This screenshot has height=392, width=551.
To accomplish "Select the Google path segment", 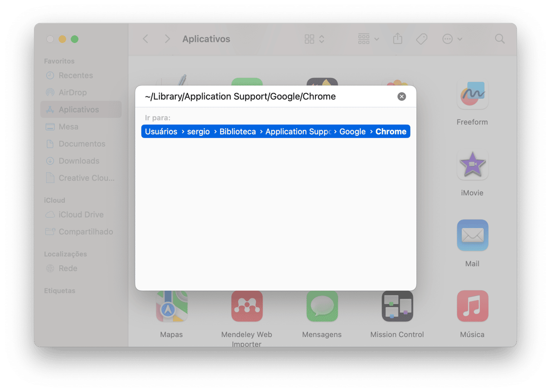I will [x=352, y=132].
